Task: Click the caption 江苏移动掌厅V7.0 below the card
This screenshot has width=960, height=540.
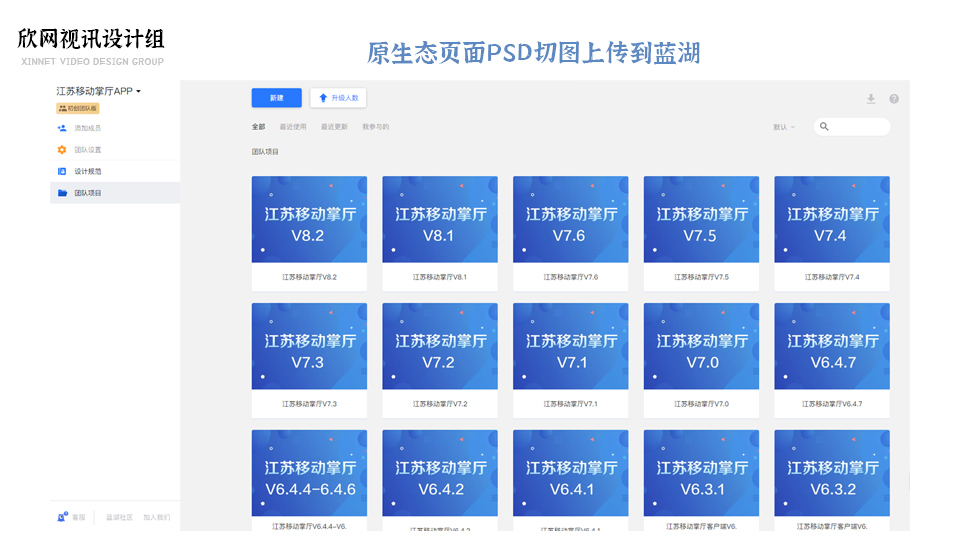Action: [x=701, y=404]
